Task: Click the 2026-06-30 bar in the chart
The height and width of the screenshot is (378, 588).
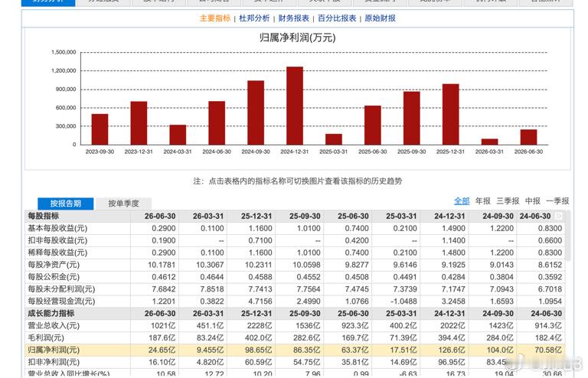Action: pyautogui.click(x=529, y=137)
